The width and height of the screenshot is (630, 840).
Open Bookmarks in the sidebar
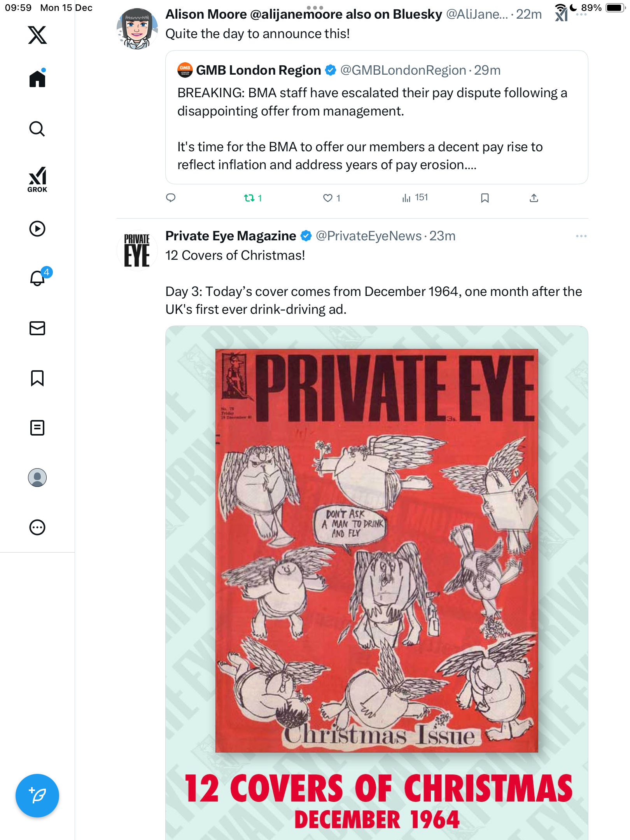(x=37, y=378)
